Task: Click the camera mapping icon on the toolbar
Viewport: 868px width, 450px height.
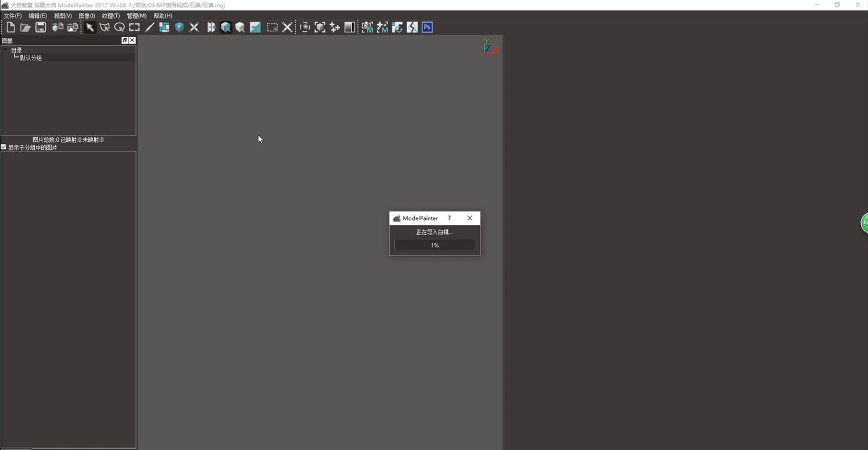Action: click(x=368, y=27)
